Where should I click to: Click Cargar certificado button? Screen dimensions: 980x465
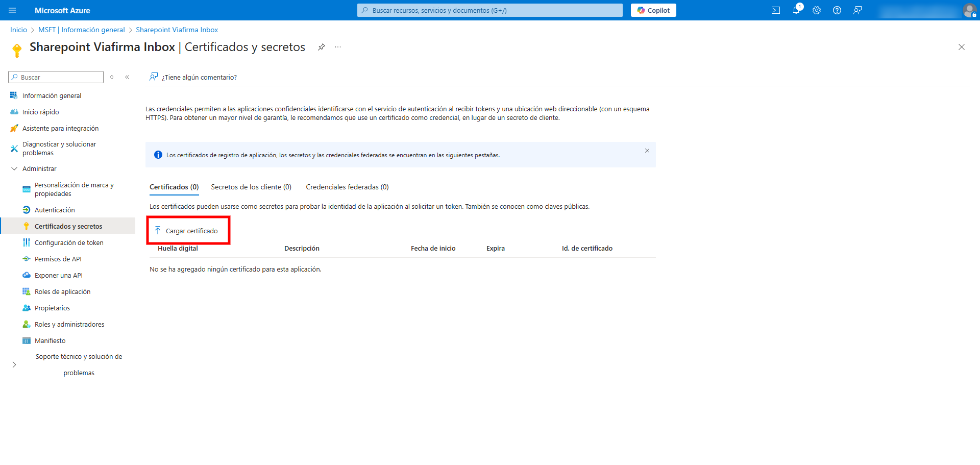point(187,231)
